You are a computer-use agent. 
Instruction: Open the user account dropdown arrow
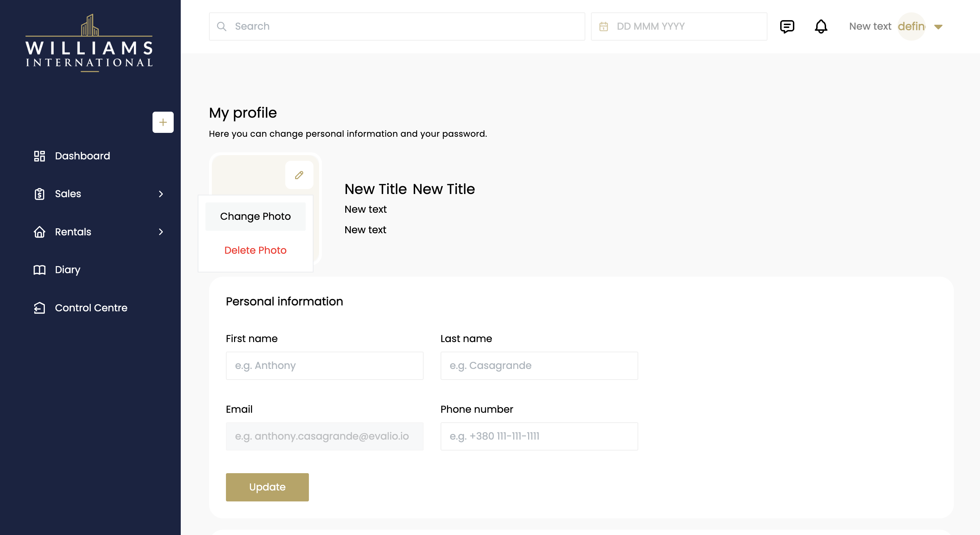(938, 27)
